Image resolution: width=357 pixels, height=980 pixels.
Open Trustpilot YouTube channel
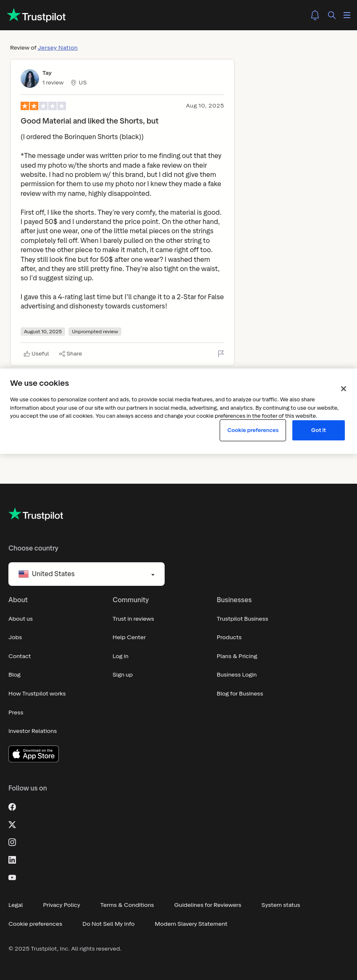pyautogui.click(x=12, y=877)
